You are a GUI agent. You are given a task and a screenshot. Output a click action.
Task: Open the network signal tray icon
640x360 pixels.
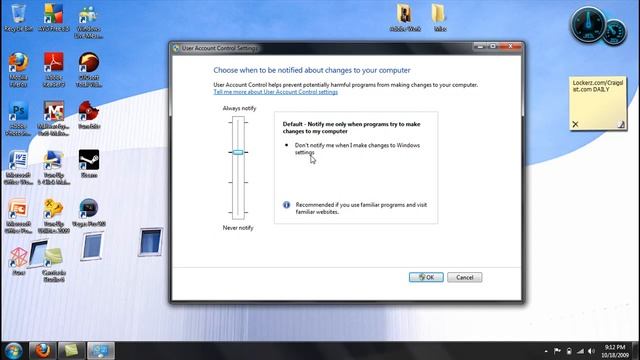580,351
